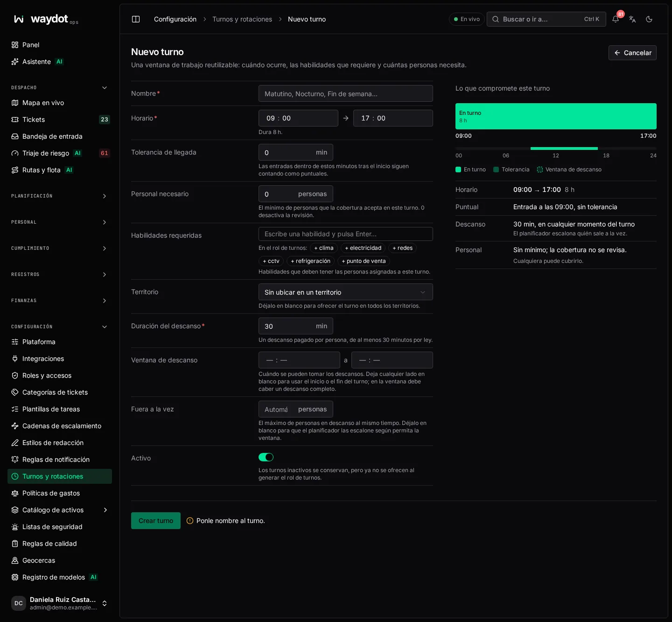672x622 pixels.
Task: Expand the Planificación sidebar section
Action: pyautogui.click(x=60, y=196)
